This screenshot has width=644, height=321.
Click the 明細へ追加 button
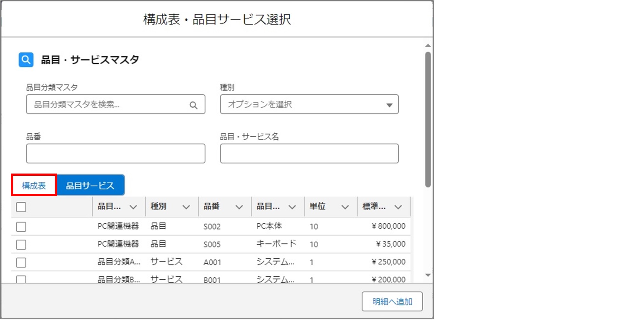(x=392, y=301)
